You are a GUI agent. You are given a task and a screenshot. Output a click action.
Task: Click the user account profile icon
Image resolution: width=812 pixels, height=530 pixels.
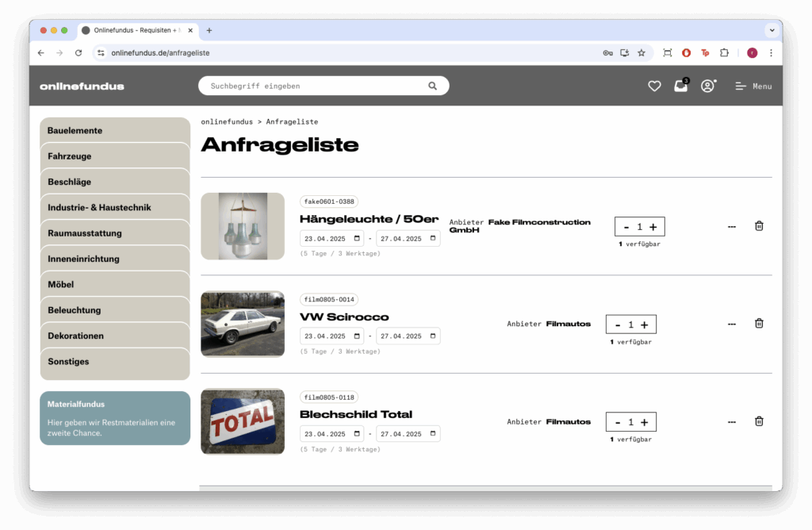click(x=707, y=86)
